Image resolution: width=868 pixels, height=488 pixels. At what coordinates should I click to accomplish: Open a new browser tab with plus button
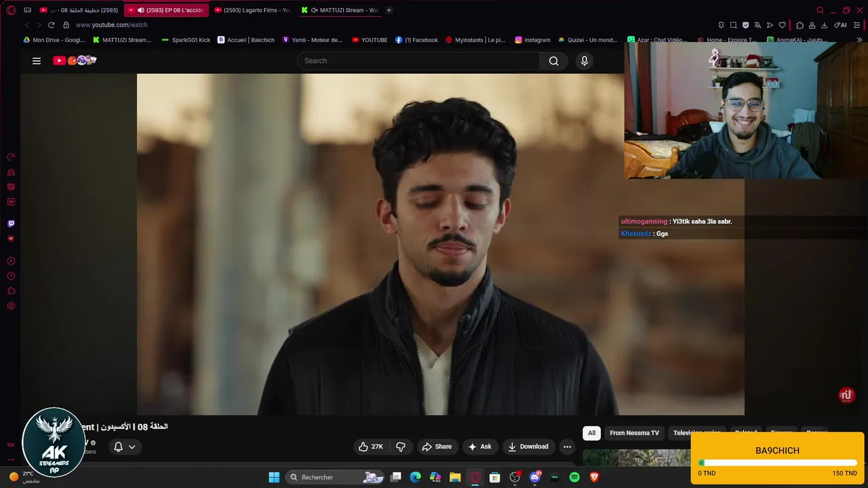coord(389,10)
